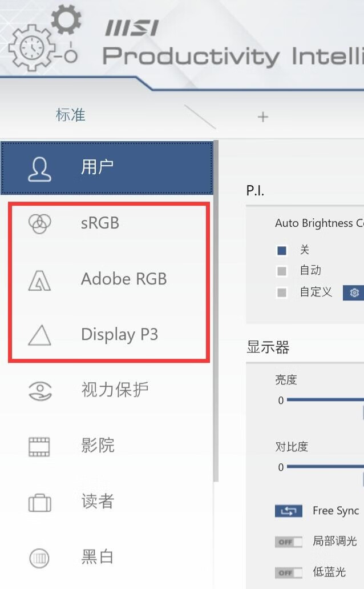The height and width of the screenshot is (589, 364).
Task: Choose the black-white 黑白 mode icon
Action: (x=39, y=558)
